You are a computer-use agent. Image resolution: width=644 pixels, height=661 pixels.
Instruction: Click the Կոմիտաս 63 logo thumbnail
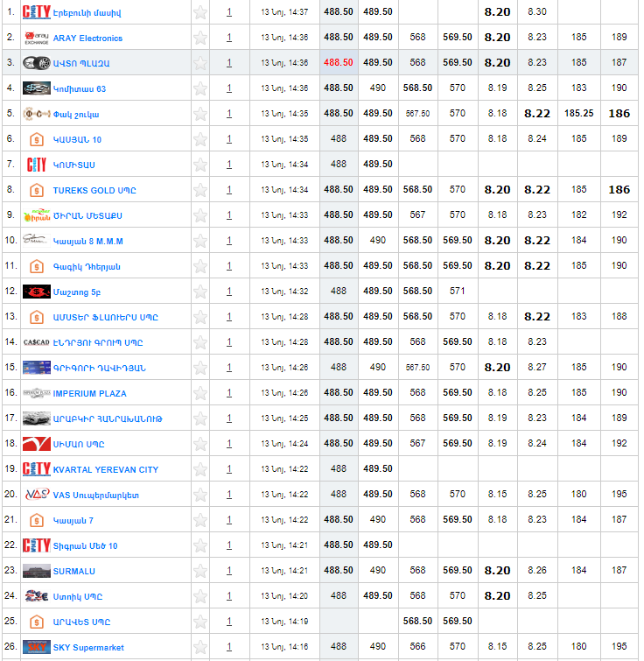(36, 88)
